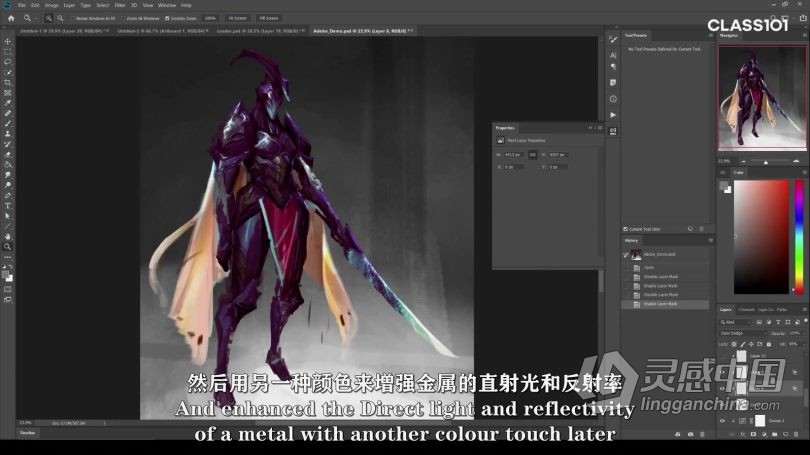The image size is (810, 455).
Task: Toggle the width-height link in Properties
Action: [533, 154]
